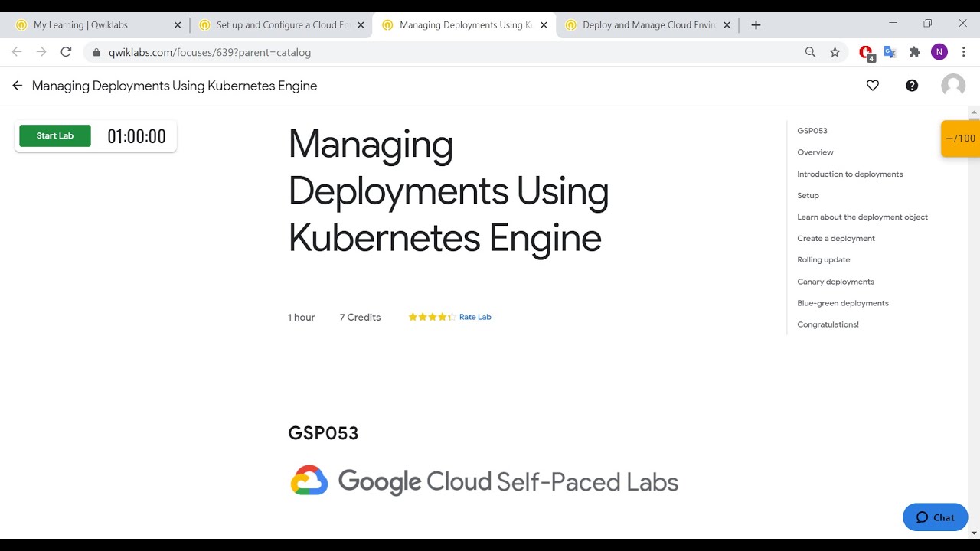Click the browser forward arrow
The height and width of the screenshot is (551, 980).
41,52
